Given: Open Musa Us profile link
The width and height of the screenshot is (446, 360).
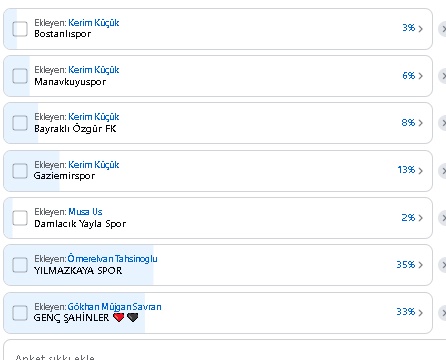Looking at the screenshot, I should point(85,212).
